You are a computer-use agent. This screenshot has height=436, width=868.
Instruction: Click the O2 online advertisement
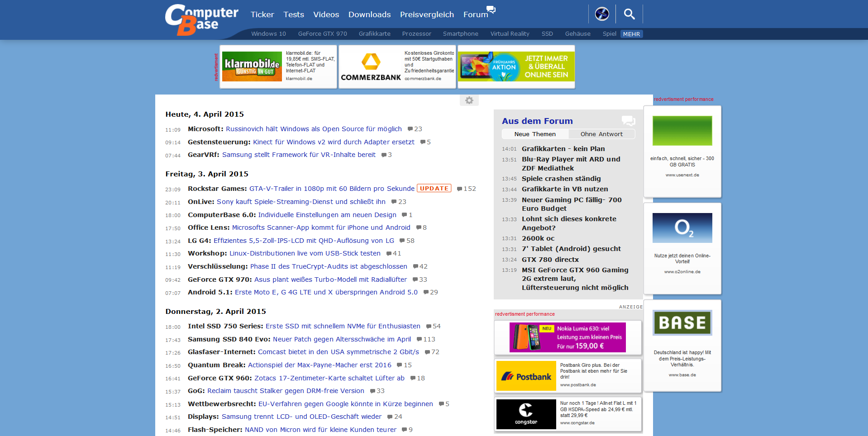tap(682, 248)
